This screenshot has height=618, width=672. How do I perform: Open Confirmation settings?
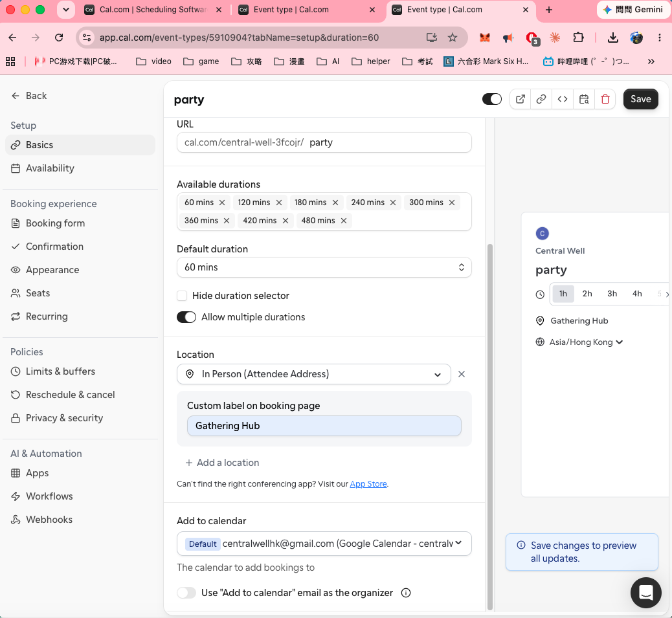[x=80, y=247]
